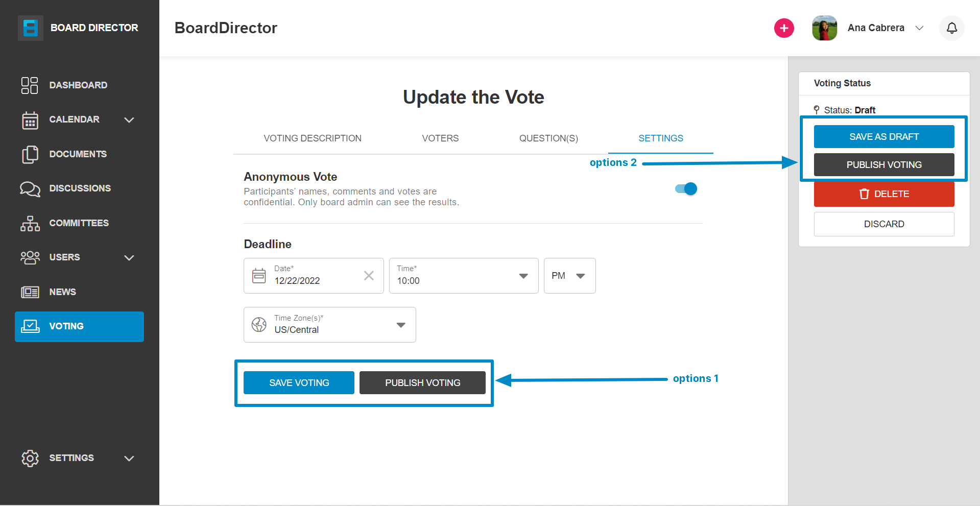Open notifications bell icon
Screen dimensions: 980x506
pos(951,28)
